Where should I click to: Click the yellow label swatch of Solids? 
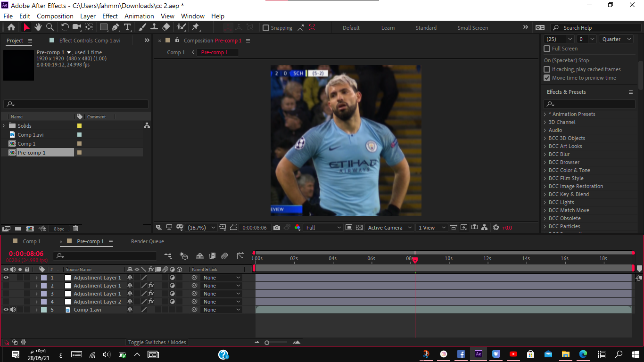pos(79,126)
